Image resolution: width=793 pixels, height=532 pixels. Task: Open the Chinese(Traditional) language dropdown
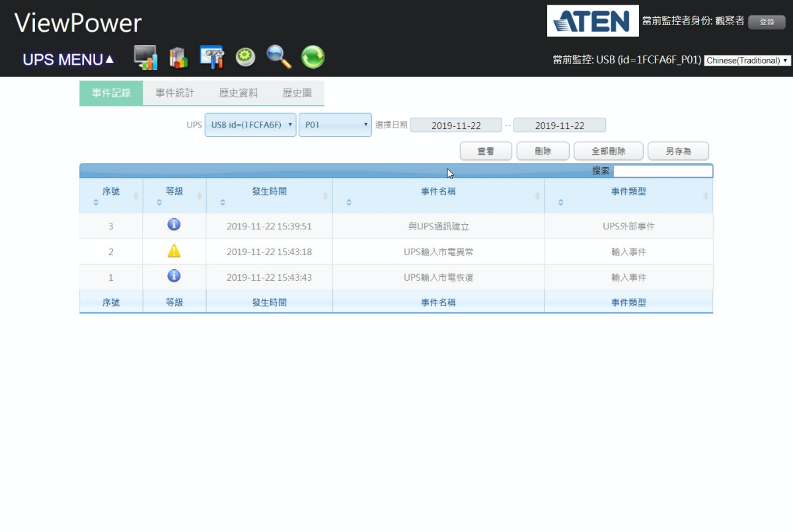point(747,60)
